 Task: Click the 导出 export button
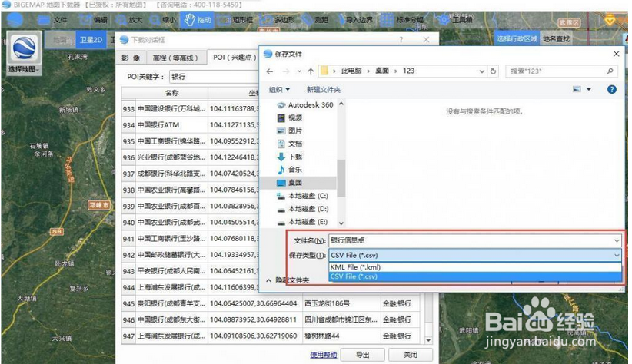click(x=362, y=355)
